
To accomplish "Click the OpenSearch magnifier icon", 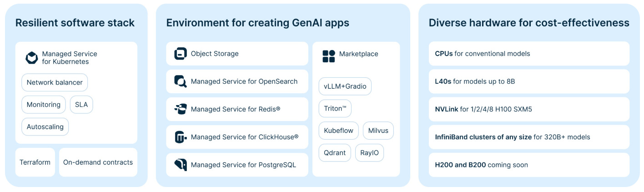I will coord(181,81).
